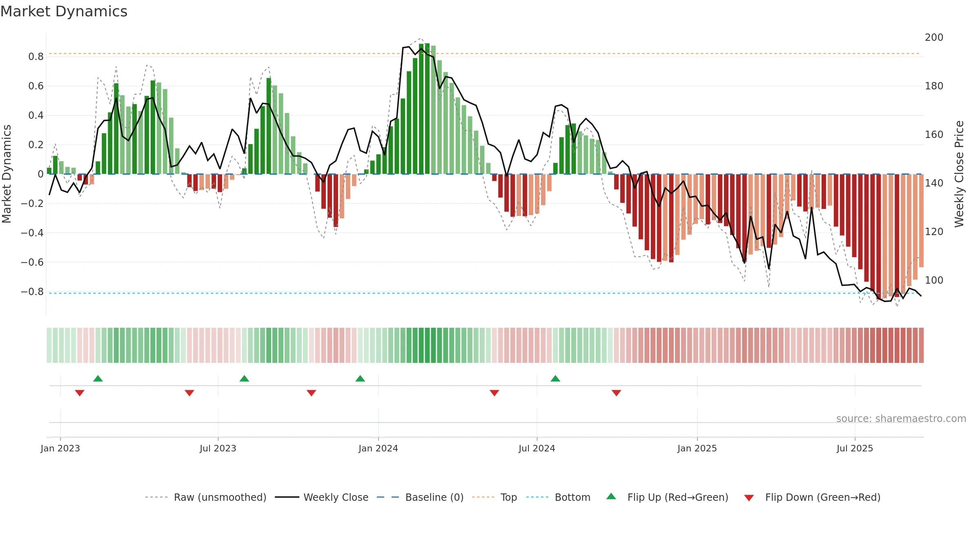
Task: Click the Flip Down triangle just before Jul 2024
Action: coord(494,393)
